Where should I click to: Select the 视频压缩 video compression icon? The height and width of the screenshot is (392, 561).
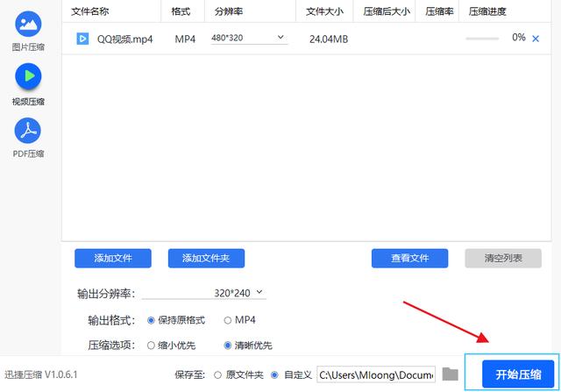[28, 76]
